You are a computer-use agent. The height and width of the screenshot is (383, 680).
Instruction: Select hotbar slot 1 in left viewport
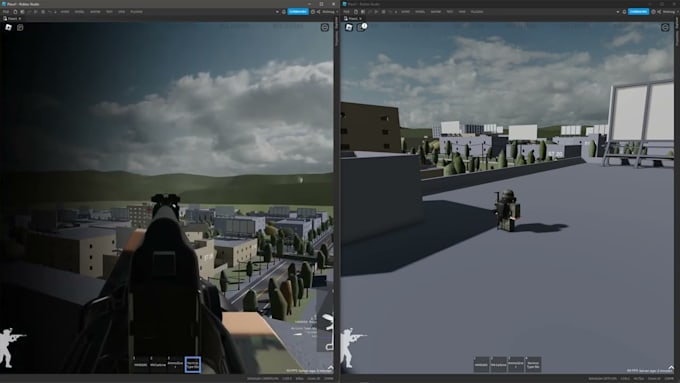click(140, 364)
